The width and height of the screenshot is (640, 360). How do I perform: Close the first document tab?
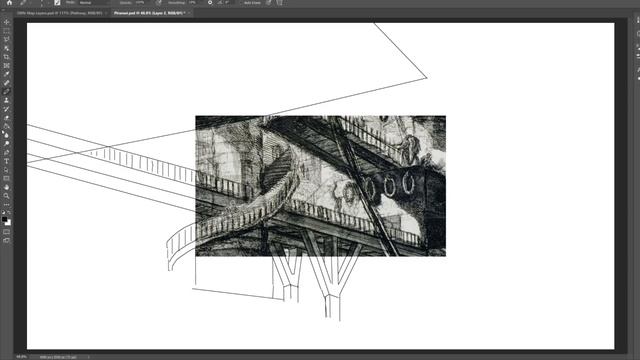pos(106,13)
